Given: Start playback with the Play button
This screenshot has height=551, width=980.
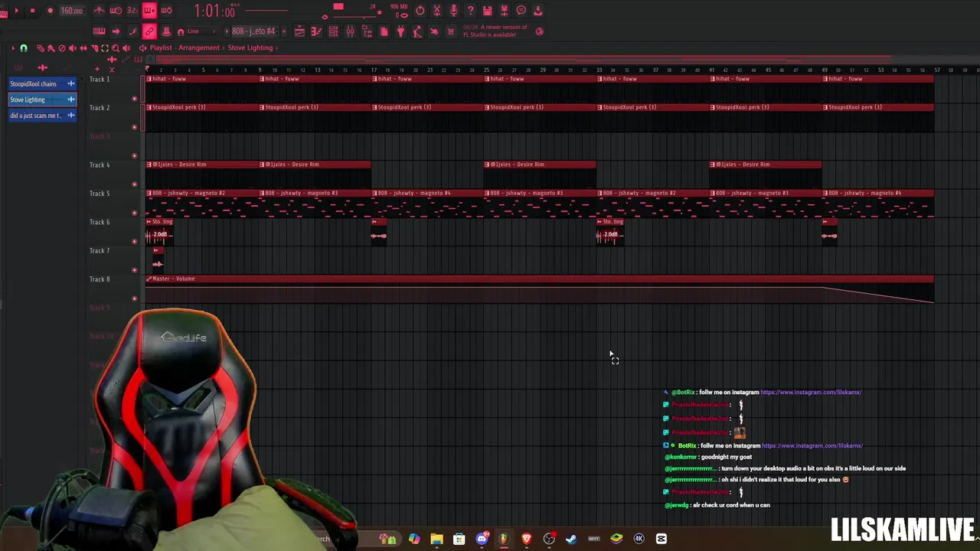Looking at the screenshot, I should coord(17,11).
